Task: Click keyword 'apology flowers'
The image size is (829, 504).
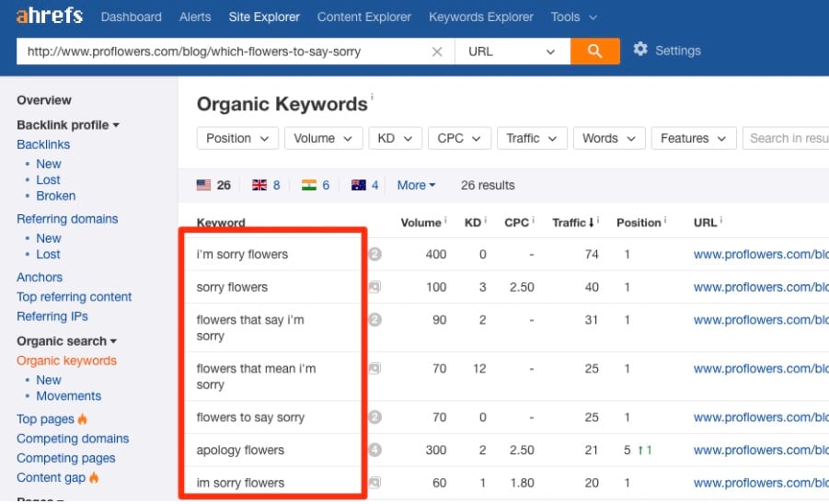Action: pos(240,450)
